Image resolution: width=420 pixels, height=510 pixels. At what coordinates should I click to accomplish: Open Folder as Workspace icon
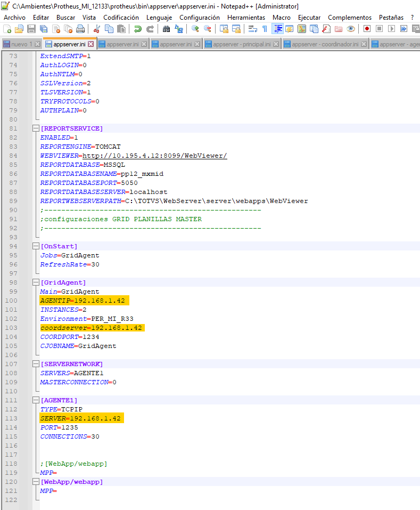coord(339,29)
